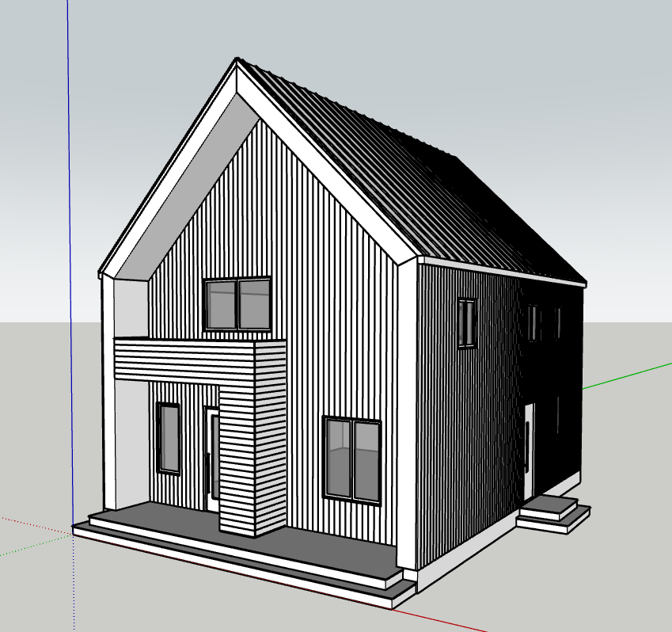The width and height of the screenshot is (672, 632).
Task: Click the narrow window left of the front door
Action: click(x=169, y=439)
